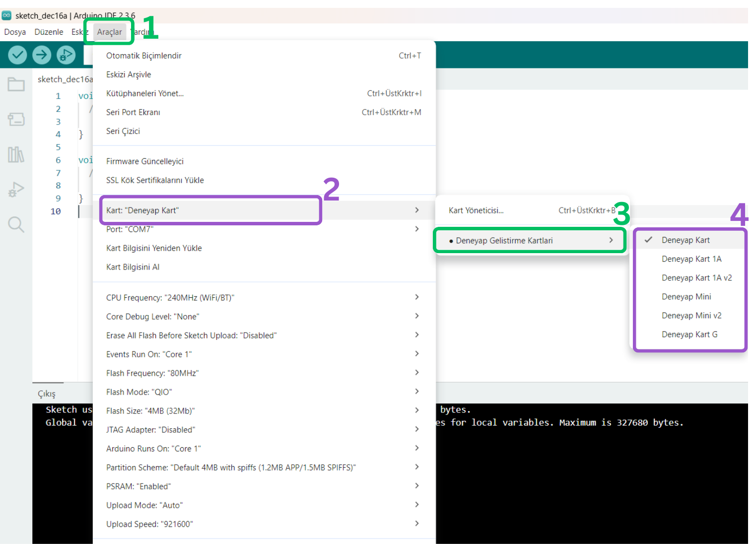Open the Sketchbook folder sidebar icon
Screen dimensions: 756x544
coord(16,84)
